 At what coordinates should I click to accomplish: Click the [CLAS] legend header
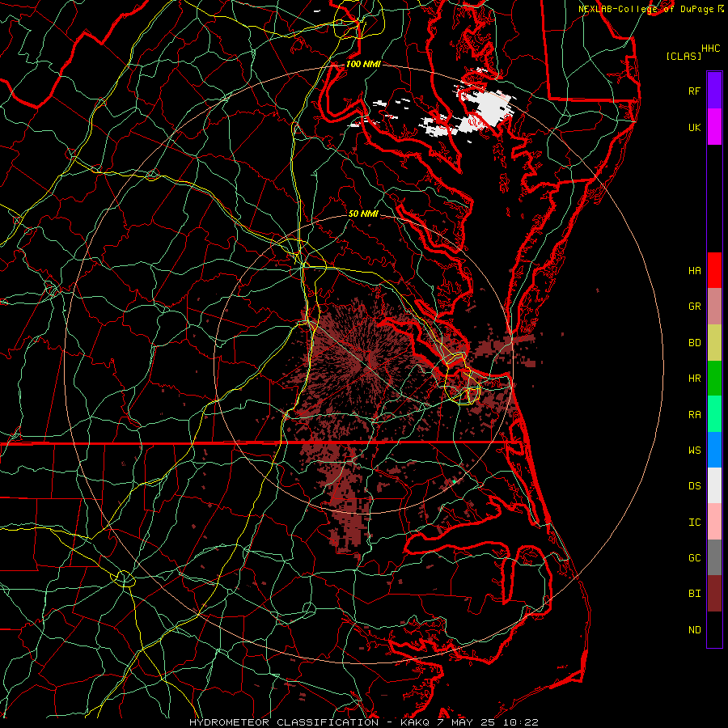click(684, 56)
